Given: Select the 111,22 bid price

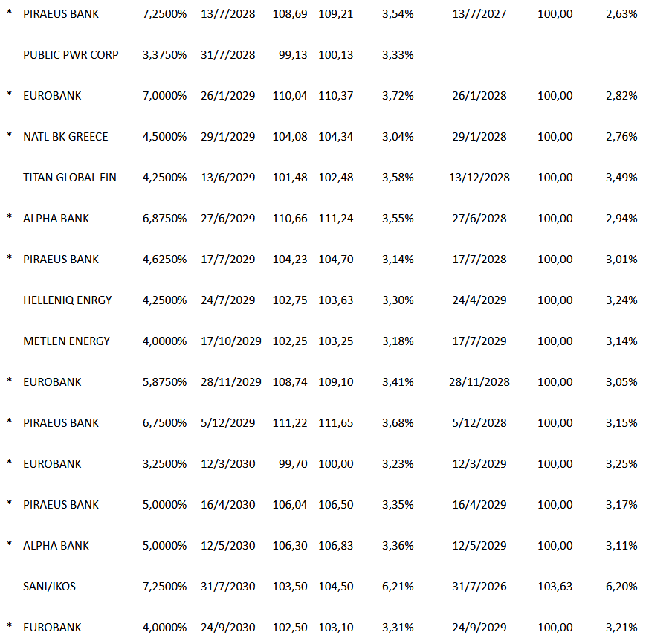Looking at the screenshot, I should coord(290,423).
